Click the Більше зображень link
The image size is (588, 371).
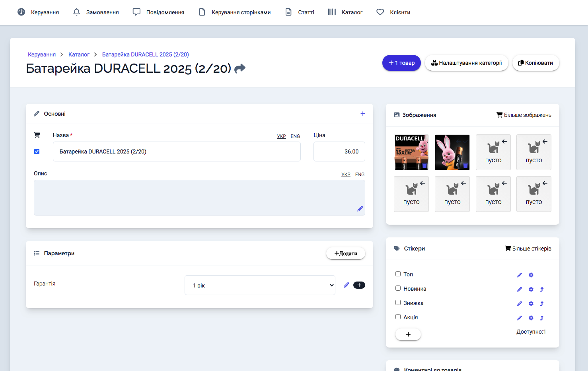click(x=524, y=115)
